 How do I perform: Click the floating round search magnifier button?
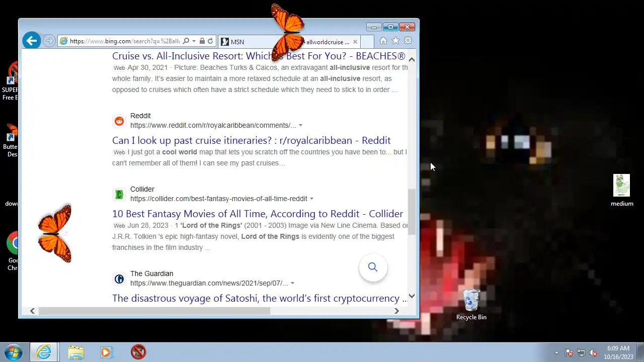coord(373,267)
